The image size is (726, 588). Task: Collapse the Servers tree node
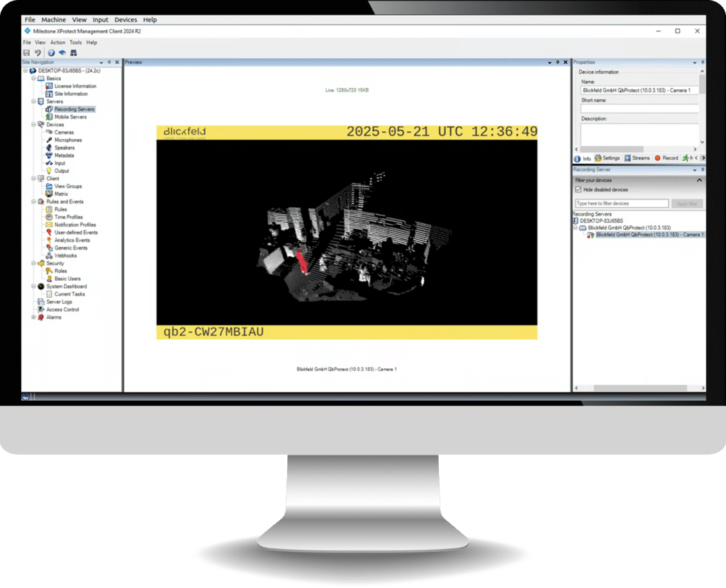[33, 101]
